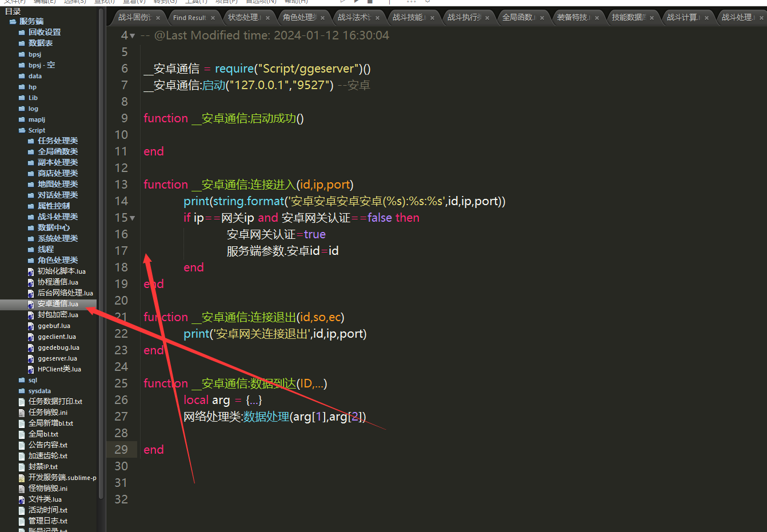Fold code at line 15 arrow
The height and width of the screenshot is (532, 767).
133,218
